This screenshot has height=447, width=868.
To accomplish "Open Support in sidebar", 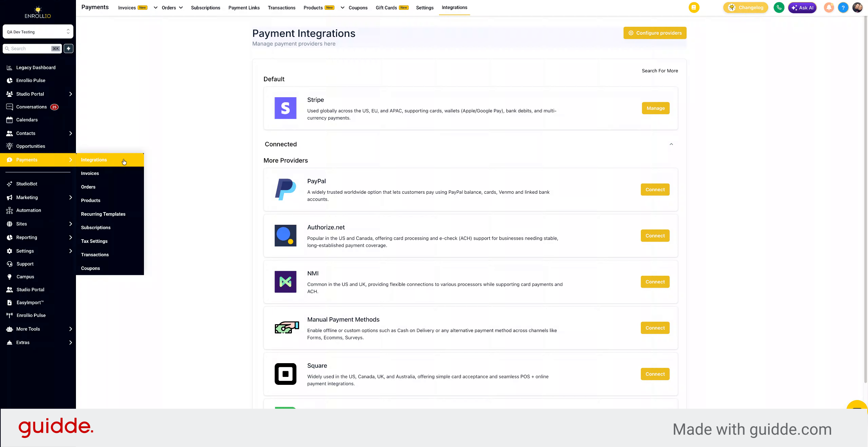I will 25,264.
